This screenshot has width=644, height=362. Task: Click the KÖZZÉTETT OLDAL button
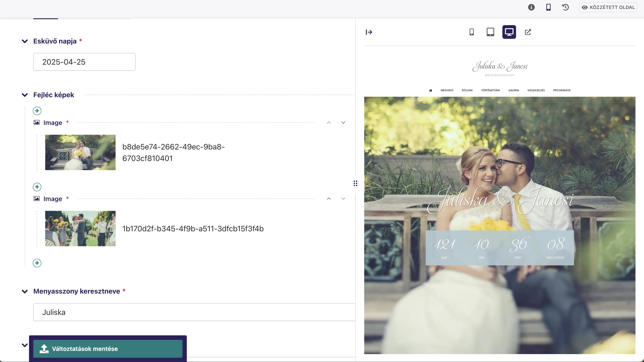click(608, 7)
